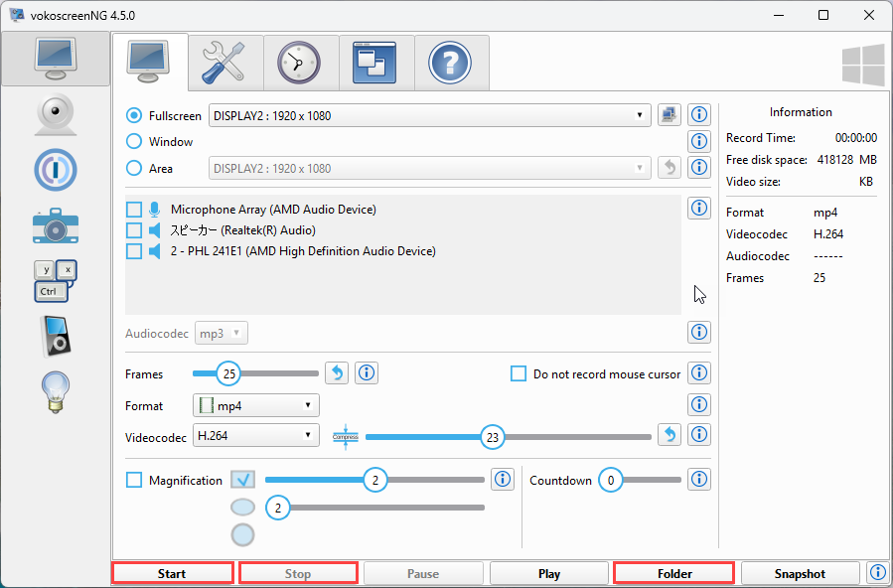
Task: Select the Fullscreen radio button
Action: 134,115
